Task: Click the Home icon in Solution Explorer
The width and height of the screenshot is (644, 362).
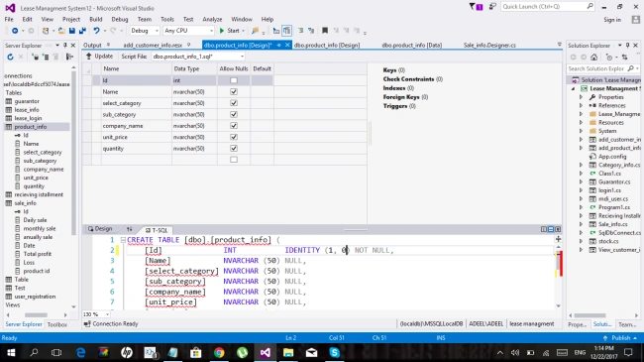Action: tap(593, 58)
